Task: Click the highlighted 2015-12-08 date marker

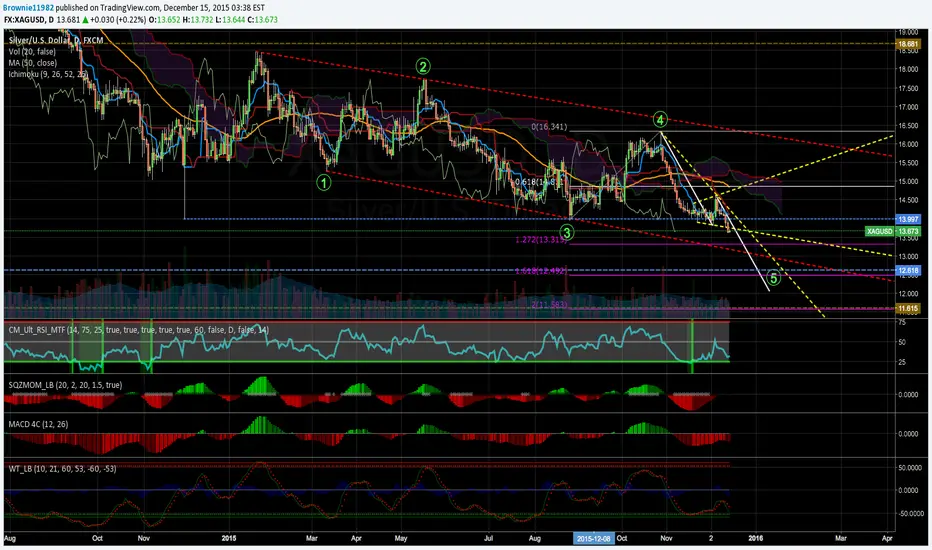Action: pyautogui.click(x=593, y=538)
